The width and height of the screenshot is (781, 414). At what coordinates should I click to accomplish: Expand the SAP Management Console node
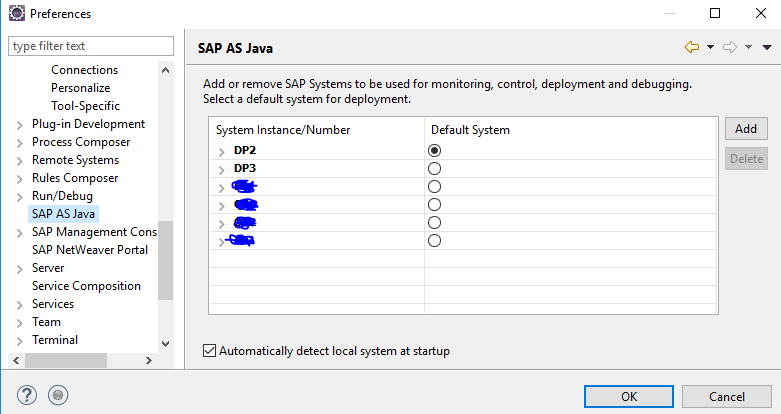point(19,233)
